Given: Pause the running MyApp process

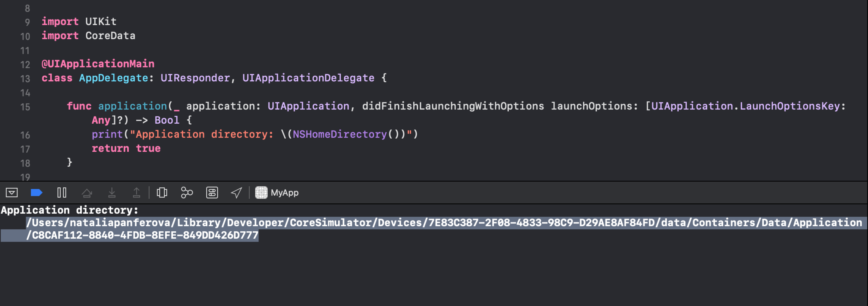Looking at the screenshot, I should point(62,193).
